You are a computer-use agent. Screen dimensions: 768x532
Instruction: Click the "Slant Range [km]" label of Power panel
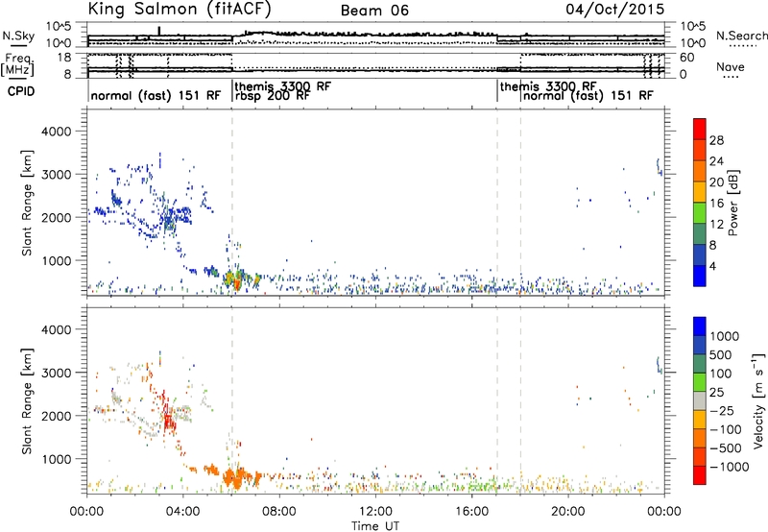pyautogui.click(x=27, y=203)
